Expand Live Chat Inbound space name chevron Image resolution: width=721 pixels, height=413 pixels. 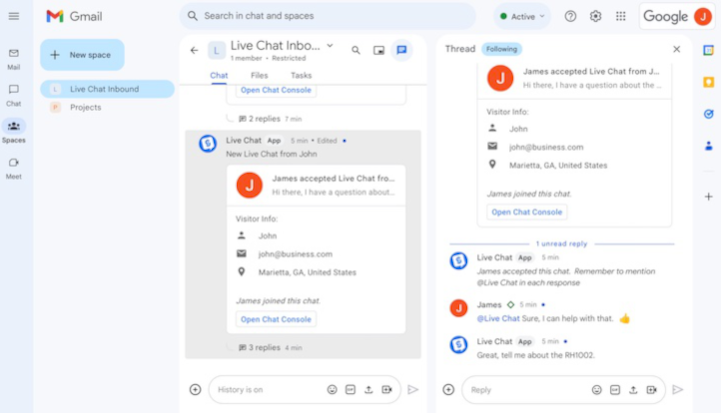[x=330, y=45]
